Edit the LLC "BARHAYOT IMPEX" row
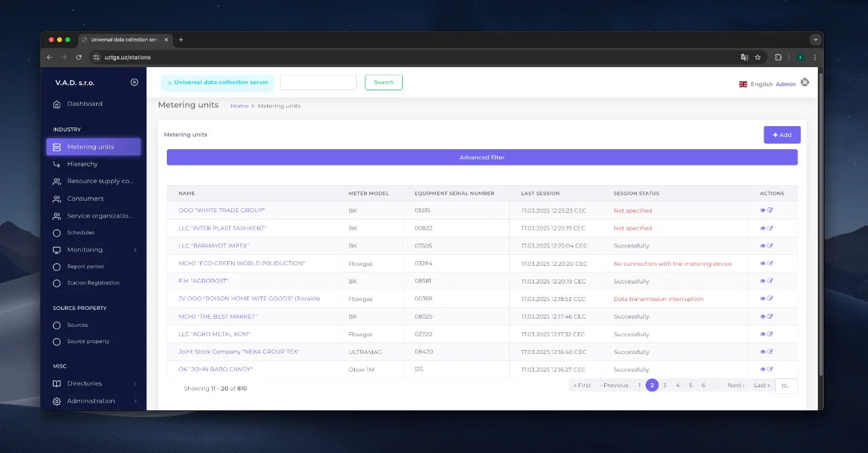 [x=770, y=245]
